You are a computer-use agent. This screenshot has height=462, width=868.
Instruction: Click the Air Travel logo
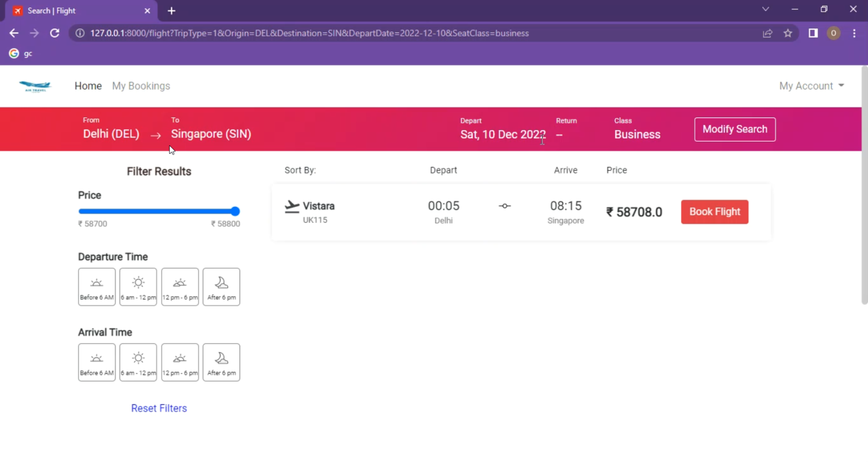[35, 86]
